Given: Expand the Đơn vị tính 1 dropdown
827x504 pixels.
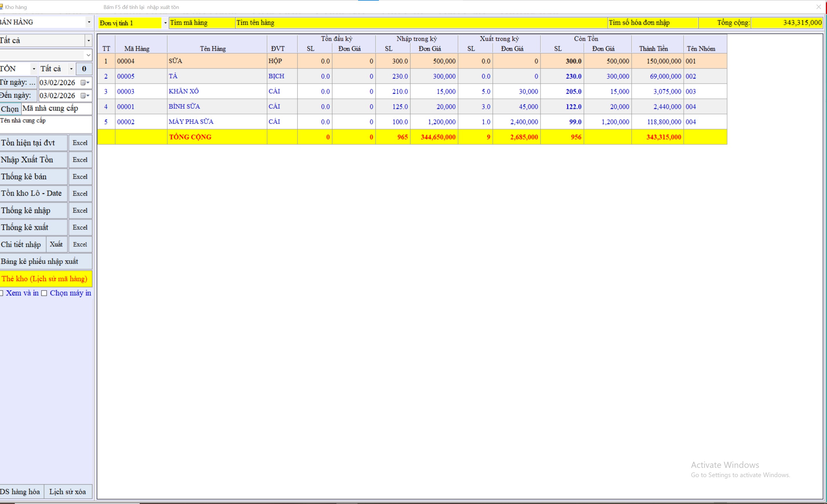Looking at the screenshot, I should click(x=165, y=23).
